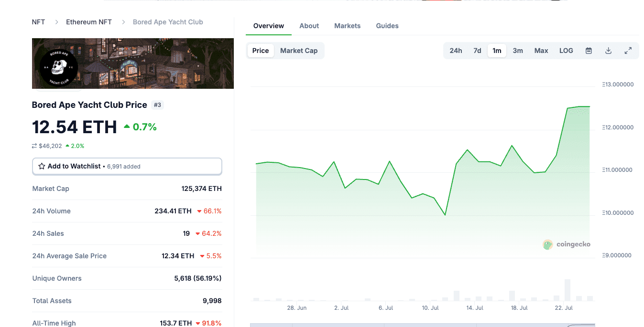Click the 28. Jun date label
This screenshot has width=644, height=327.
(297, 308)
